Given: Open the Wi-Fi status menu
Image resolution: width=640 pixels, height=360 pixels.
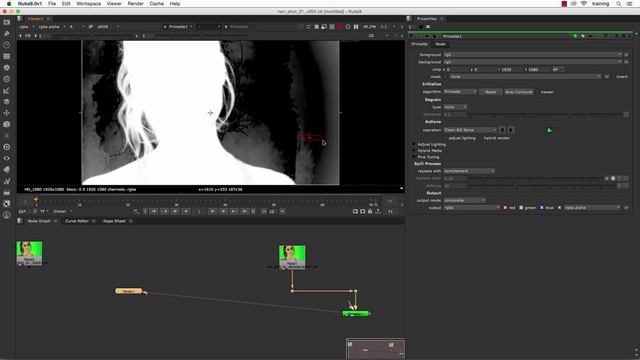Looking at the screenshot, I should tap(584, 4).
